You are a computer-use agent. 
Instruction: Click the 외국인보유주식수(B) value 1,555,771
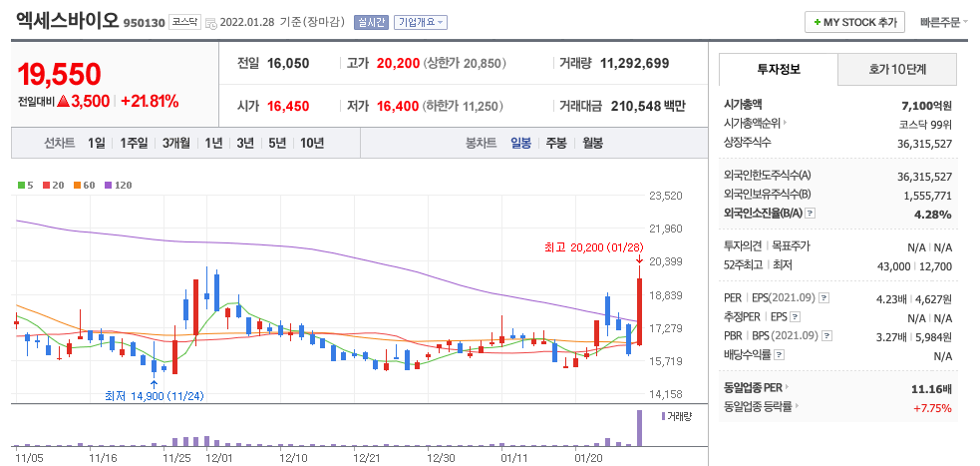pyautogui.click(x=928, y=196)
